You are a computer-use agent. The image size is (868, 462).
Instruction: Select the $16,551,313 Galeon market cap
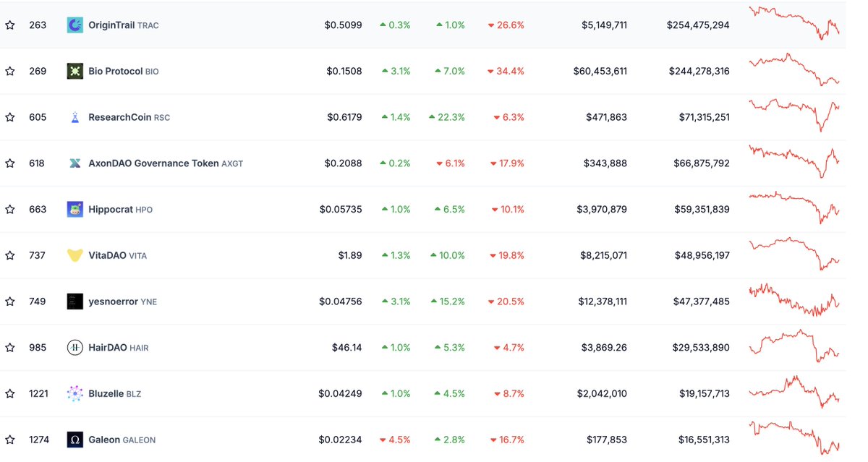click(x=704, y=440)
